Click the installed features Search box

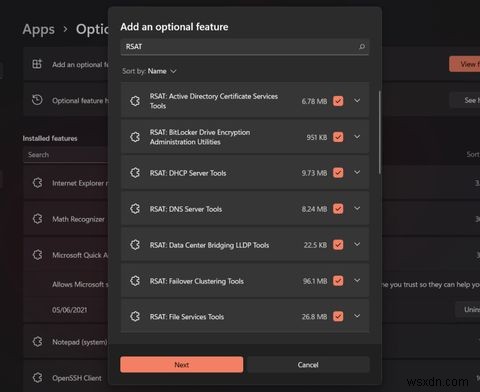coord(66,155)
